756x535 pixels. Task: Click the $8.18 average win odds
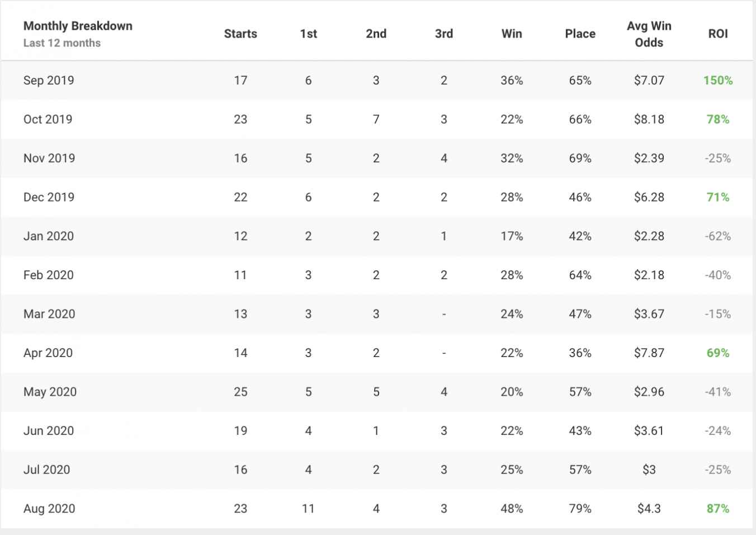tap(649, 119)
